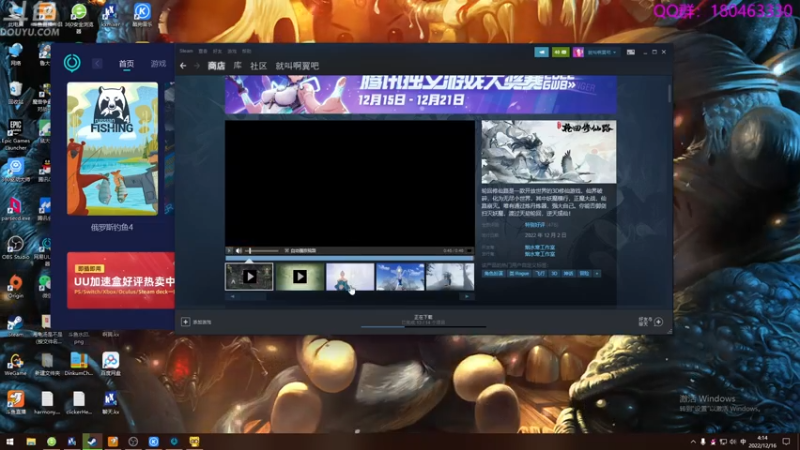Open the Windows Start menu
Screen dimensions: 800x450
coord(10,441)
